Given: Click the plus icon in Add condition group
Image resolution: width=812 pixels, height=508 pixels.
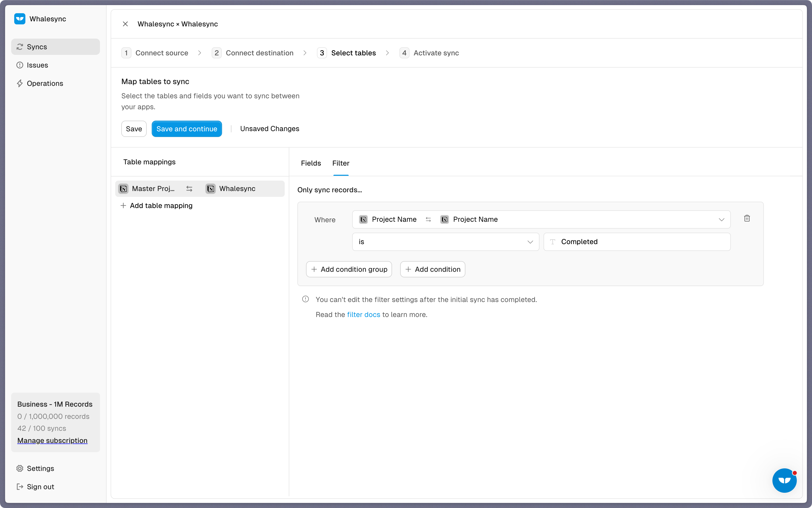Looking at the screenshot, I should tap(314, 269).
